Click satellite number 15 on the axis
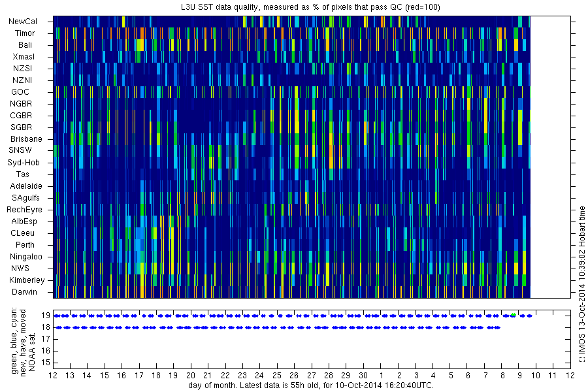The image size is (588, 392). 46,363
